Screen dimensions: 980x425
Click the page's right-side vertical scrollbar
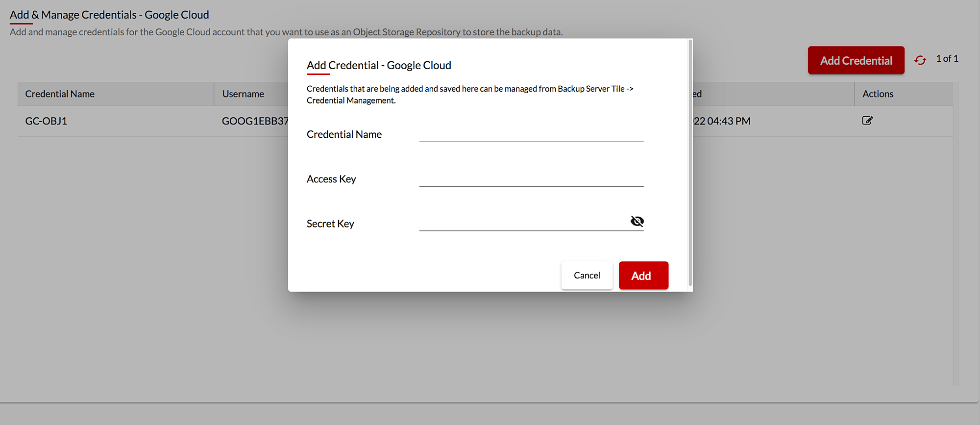pyautogui.click(x=955, y=234)
